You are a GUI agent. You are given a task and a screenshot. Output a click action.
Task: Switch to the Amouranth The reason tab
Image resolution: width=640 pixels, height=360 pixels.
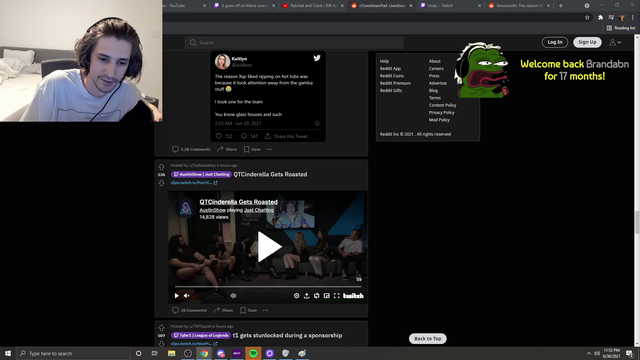(x=519, y=6)
